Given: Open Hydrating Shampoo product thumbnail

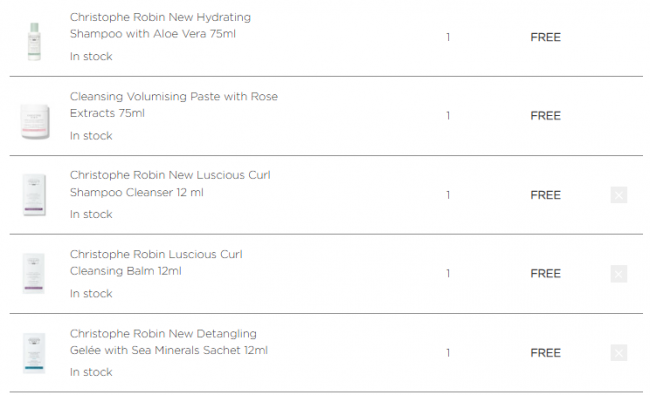Looking at the screenshot, I should pos(34,41).
